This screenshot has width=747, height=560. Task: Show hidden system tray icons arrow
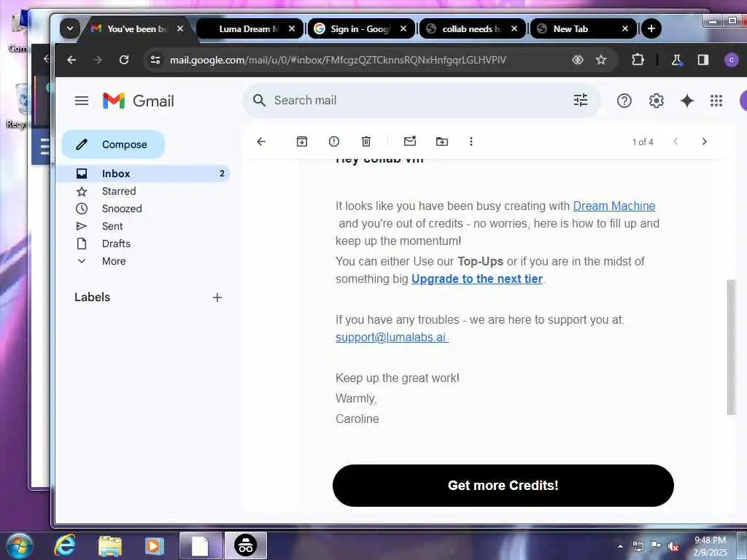tap(620, 547)
